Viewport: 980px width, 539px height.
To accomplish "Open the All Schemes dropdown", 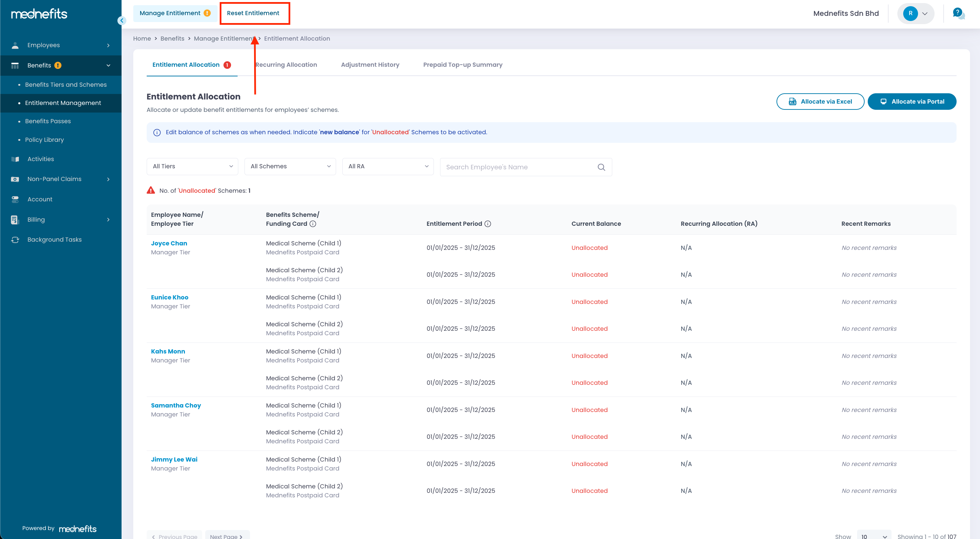I will (290, 166).
